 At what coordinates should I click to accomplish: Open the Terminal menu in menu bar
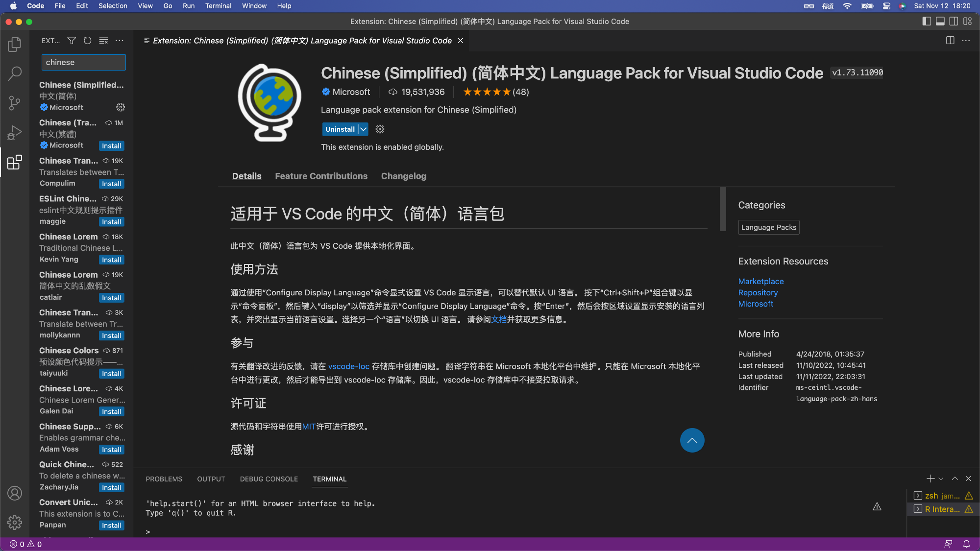(218, 6)
